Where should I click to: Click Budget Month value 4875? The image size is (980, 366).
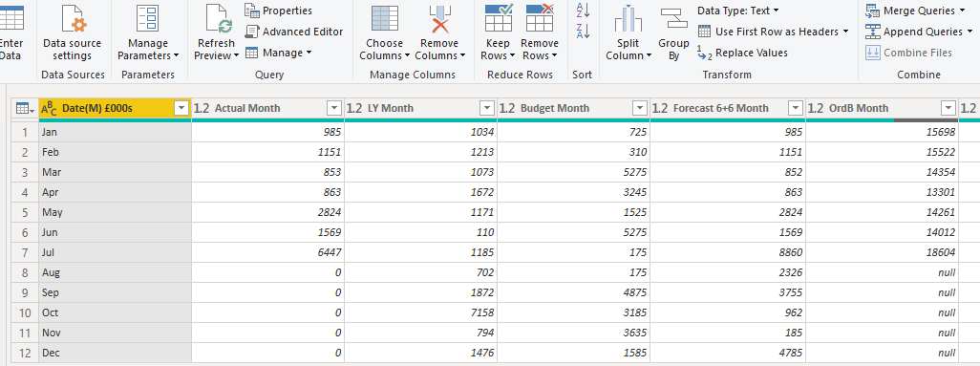point(574,292)
